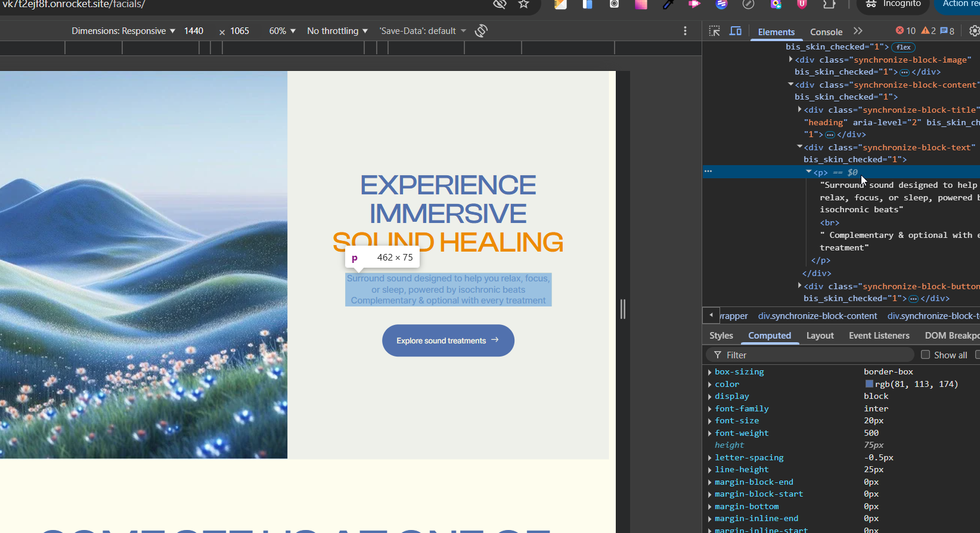Open device toolbar three-dot options menu
Viewport: 980px width, 533px height.
point(685,31)
